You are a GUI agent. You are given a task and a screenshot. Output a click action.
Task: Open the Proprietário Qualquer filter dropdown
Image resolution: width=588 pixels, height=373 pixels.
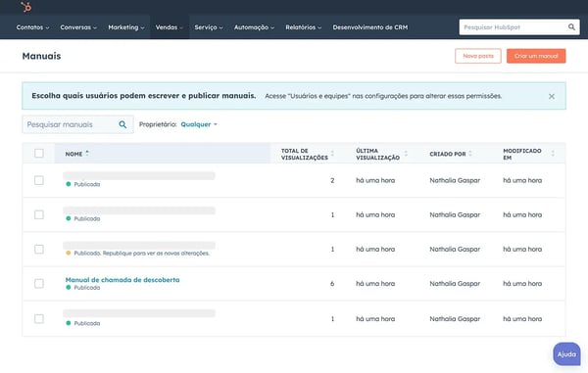point(199,124)
